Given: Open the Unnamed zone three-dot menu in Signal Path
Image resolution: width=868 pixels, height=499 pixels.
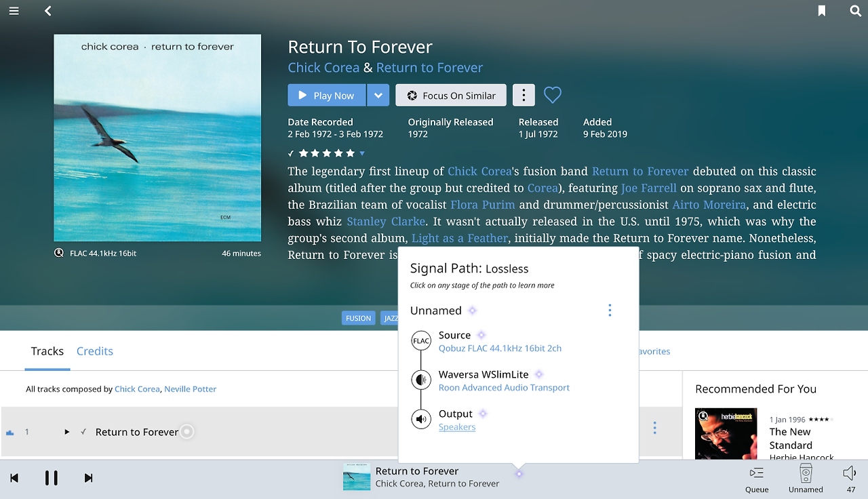Looking at the screenshot, I should [x=610, y=311].
